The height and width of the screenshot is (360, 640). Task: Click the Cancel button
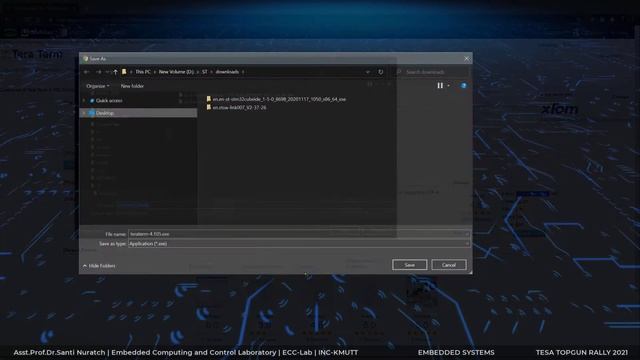pyautogui.click(x=449, y=265)
